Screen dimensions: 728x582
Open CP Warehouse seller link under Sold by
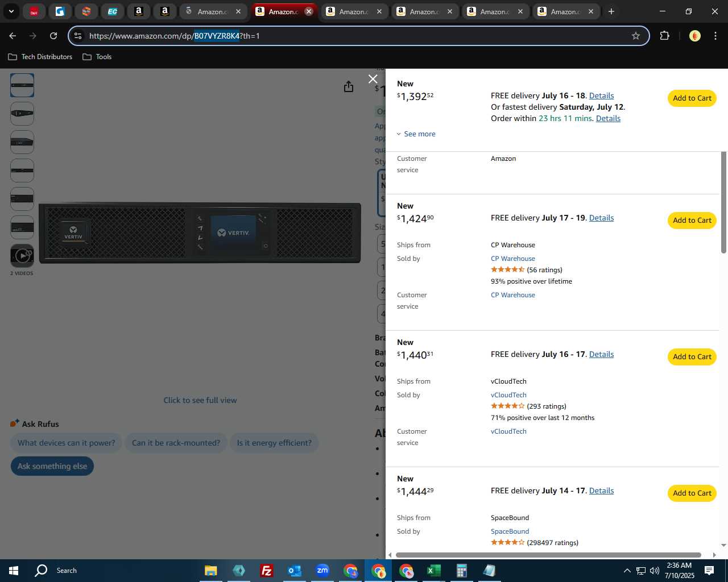click(x=512, y=259)
